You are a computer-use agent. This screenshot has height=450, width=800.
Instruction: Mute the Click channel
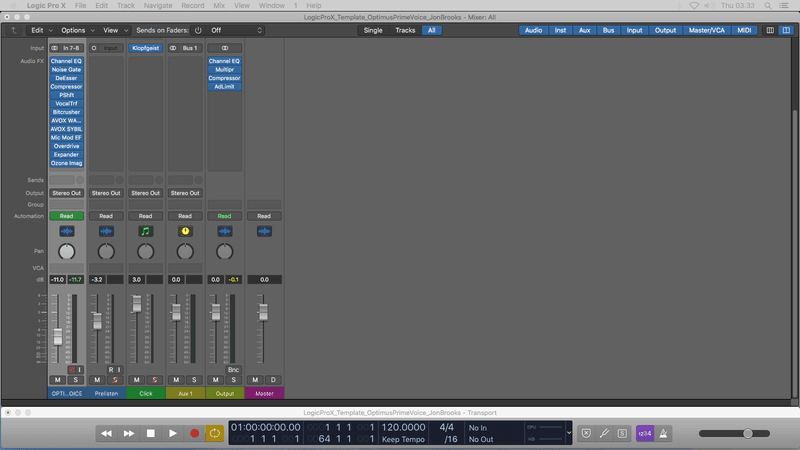pyautogui.click(x=136, y=380)
